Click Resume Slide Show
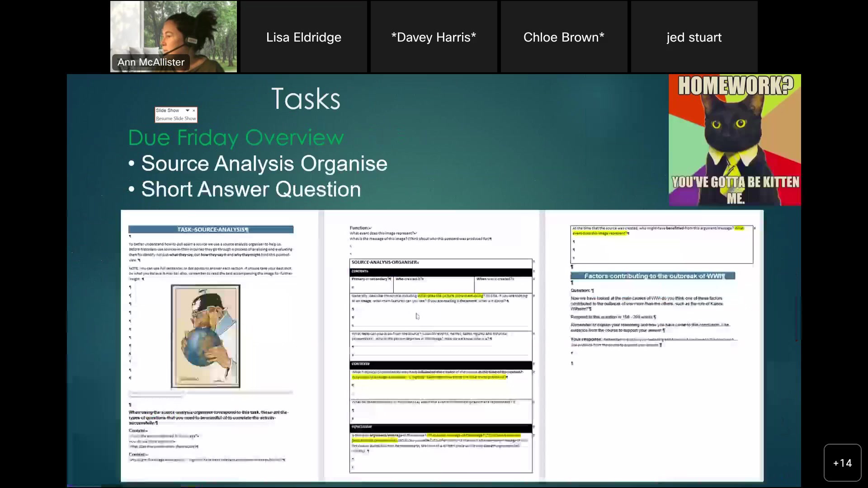 click(176, 118)
